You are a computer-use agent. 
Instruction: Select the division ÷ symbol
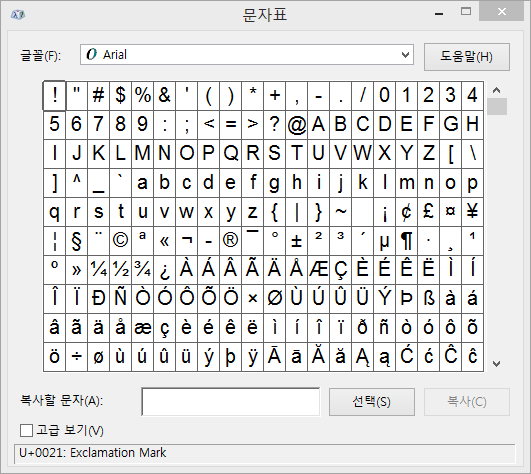[77, 357]
